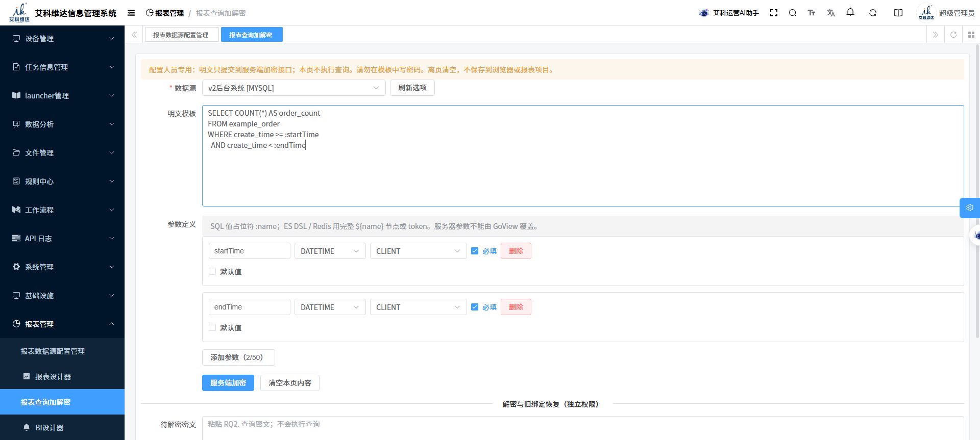This screenshot has width=980, height=440.
Task: Focus the 明文模板 SQL text area
Action: click(583, 156)
